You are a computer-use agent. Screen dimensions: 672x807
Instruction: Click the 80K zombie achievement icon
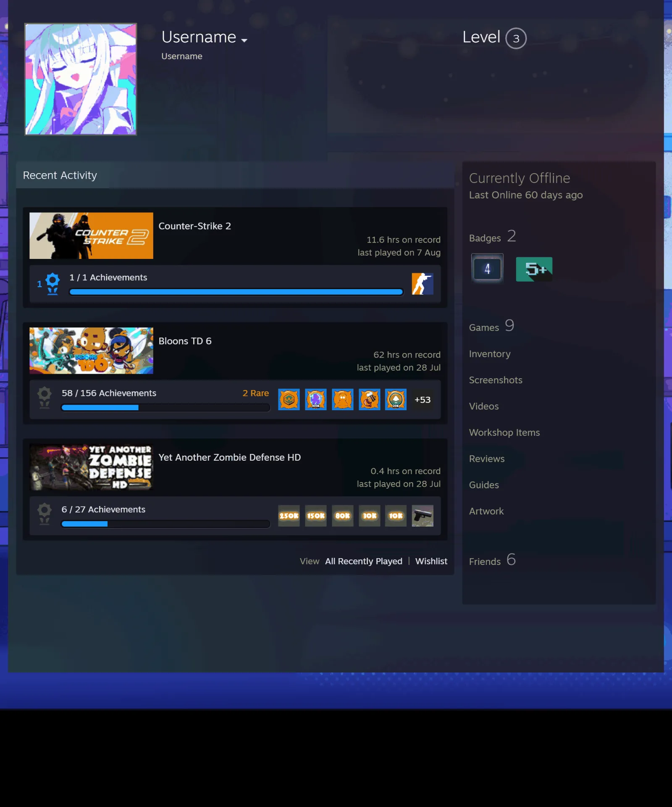(343, 516)
